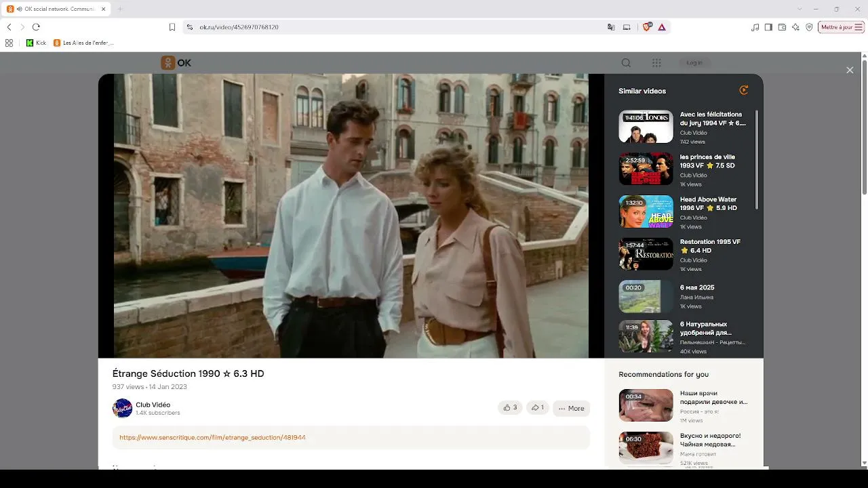The width and height of the screenshot is (868, 488).
Task: Open 'Head Above Water 1996' thumbnail
Action: click(x=646, y=211)
